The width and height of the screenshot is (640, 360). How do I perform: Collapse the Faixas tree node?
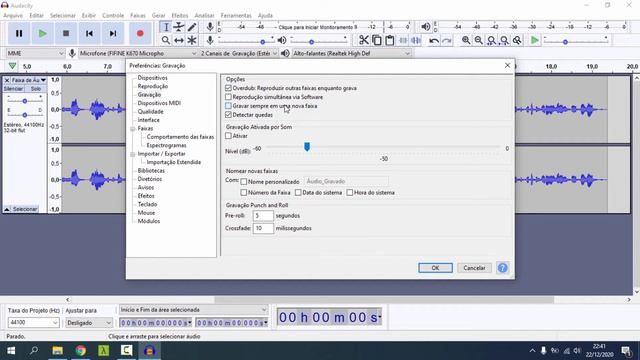pyautogui.click(x=133, y=129)
